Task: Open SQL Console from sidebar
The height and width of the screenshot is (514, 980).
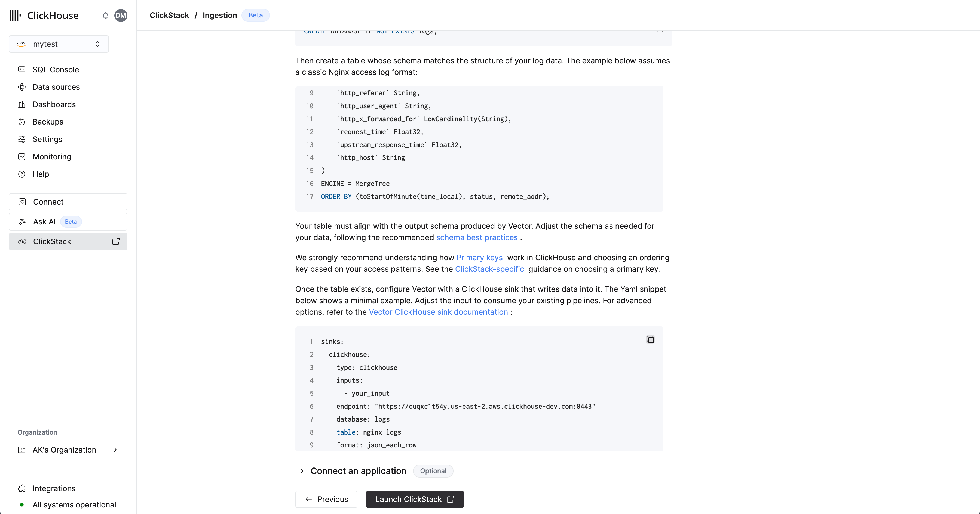Action: 56,70
